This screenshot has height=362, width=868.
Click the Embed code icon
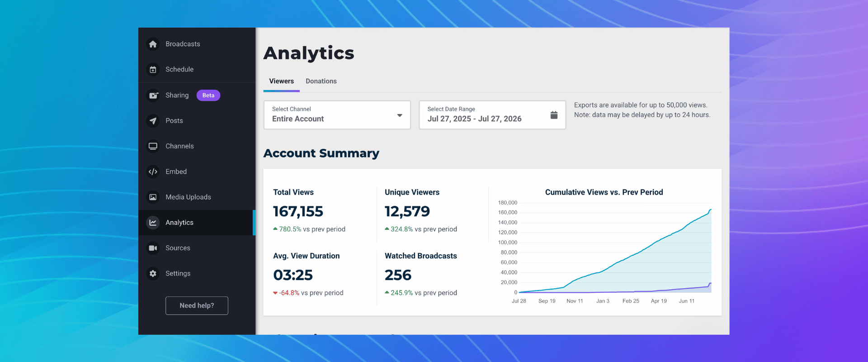pos(153,171)
